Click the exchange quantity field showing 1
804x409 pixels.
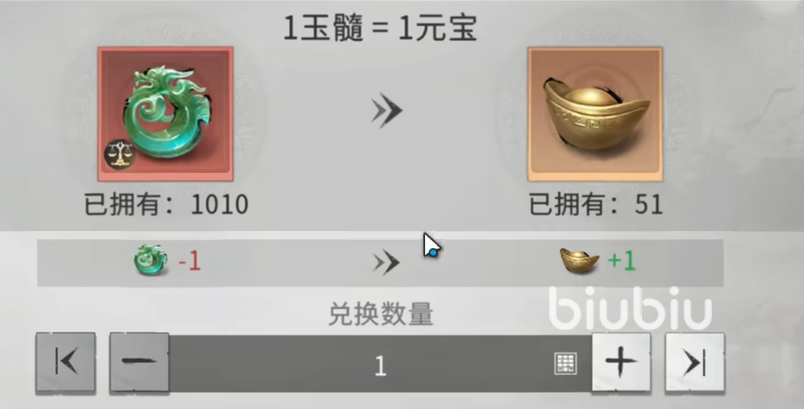coord(380,364)
